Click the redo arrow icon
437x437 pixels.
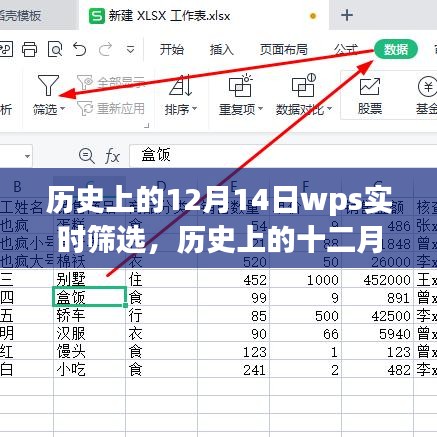pos(105,50)
